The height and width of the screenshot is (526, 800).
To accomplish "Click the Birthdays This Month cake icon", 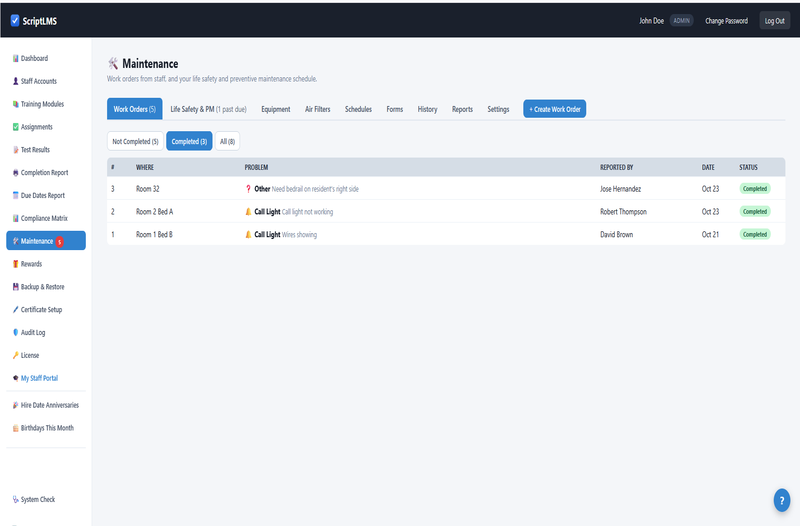I will point(15,428).
